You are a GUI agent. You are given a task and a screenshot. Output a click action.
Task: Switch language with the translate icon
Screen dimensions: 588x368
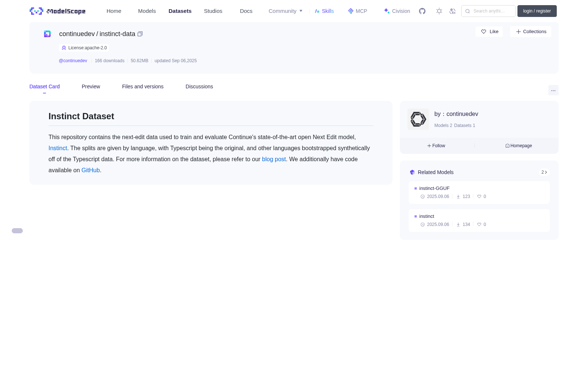[452, 11]
